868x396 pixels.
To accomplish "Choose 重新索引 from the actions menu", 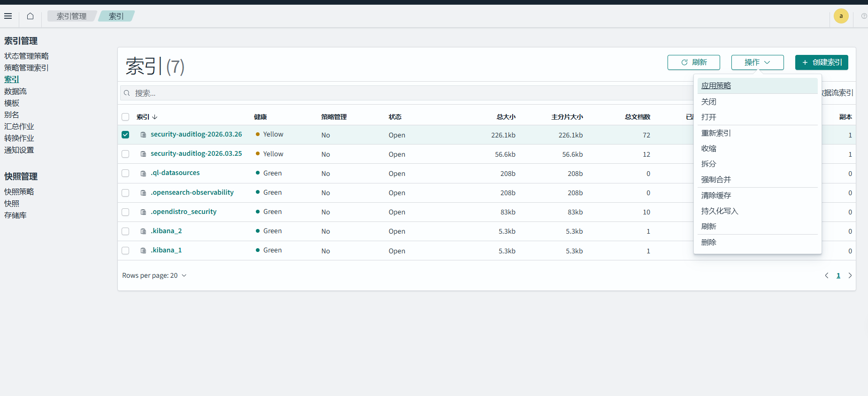I will (x=716, y=133).
